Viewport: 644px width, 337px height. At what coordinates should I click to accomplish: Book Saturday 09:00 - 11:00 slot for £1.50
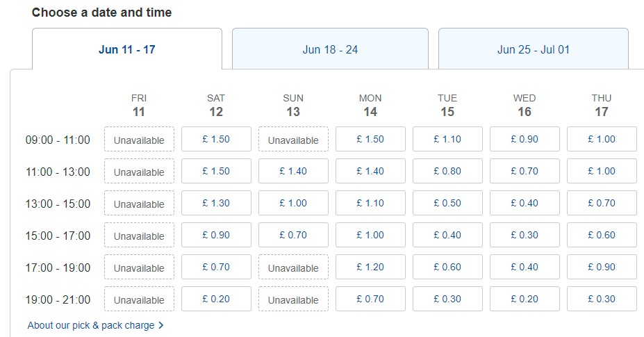click(x=216, y=139)
